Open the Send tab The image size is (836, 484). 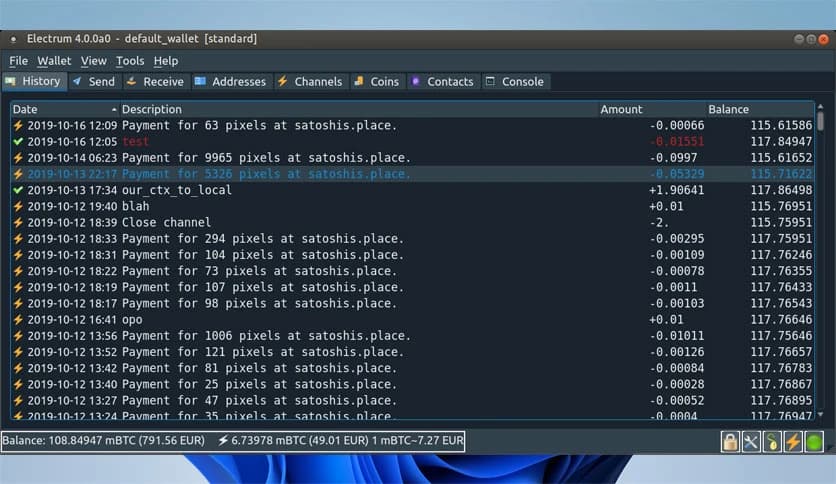pyautogui.click(x=95, y=82)
